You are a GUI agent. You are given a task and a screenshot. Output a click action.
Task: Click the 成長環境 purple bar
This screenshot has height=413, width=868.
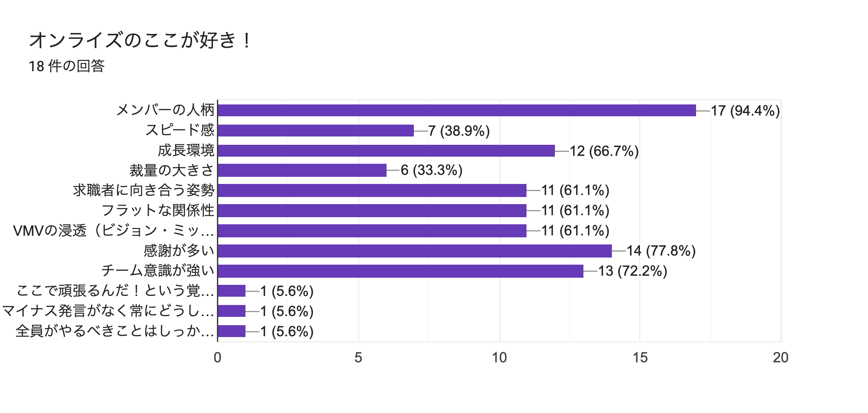387,151
